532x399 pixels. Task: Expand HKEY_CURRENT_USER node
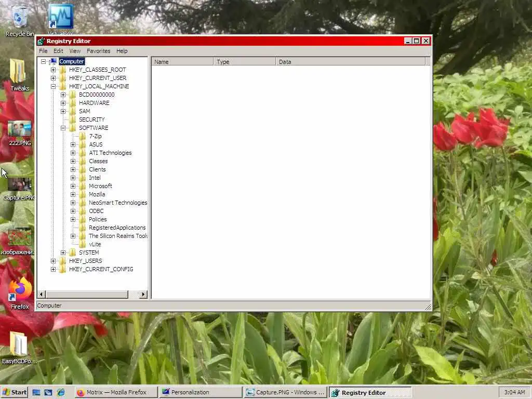[54, 78]
